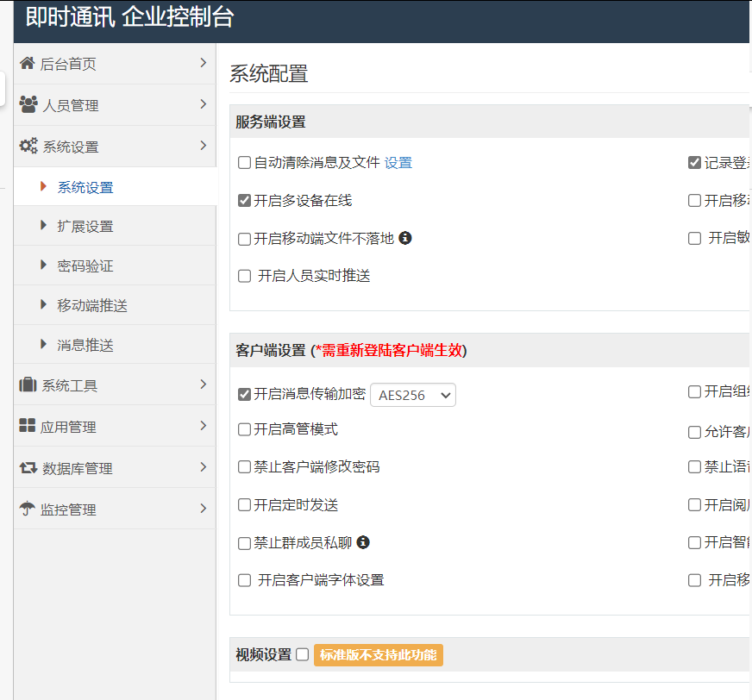This screenshot has height=700, width=752.
Task: Click 即时通讯 企业控制台 header title
Action: pos(129,16)
